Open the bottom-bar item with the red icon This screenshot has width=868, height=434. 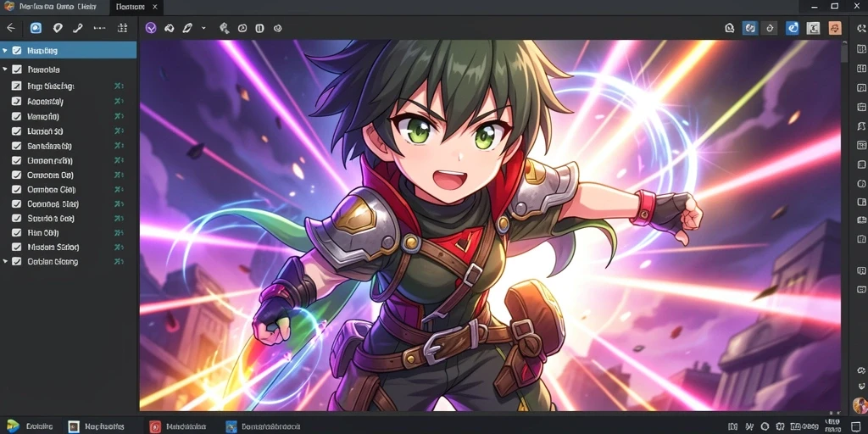(x=178, y=426)
